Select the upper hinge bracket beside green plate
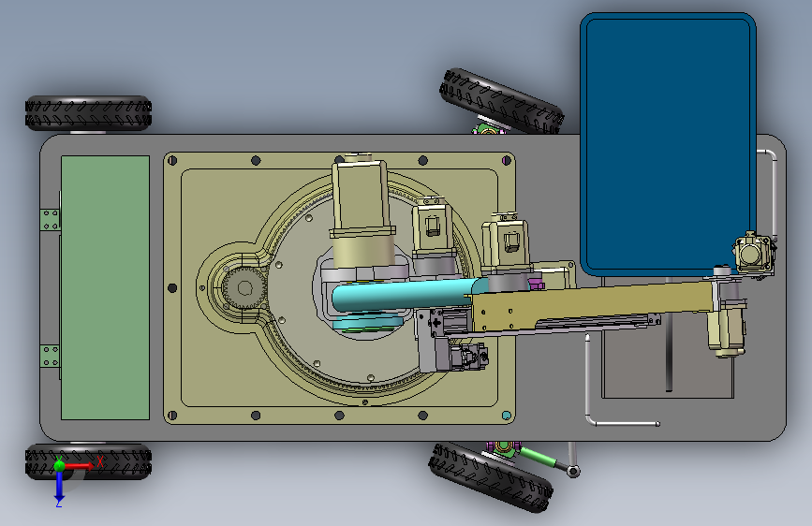The image size is (812, 526). click(51, 220)
